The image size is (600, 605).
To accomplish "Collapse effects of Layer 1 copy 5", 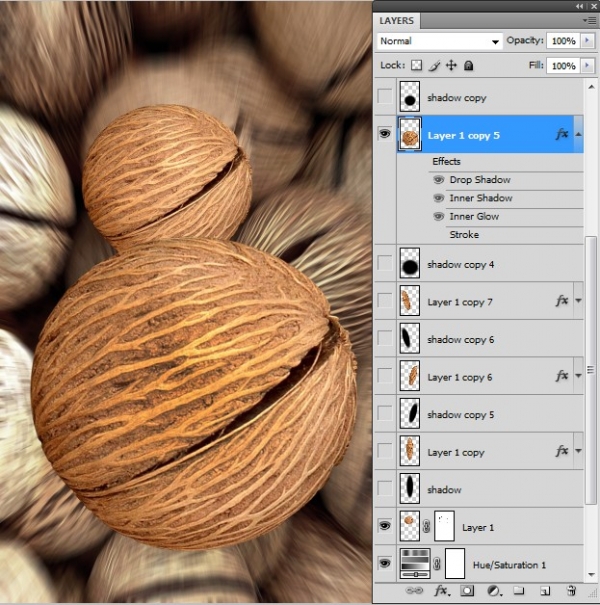I will (x=578, y=134).
